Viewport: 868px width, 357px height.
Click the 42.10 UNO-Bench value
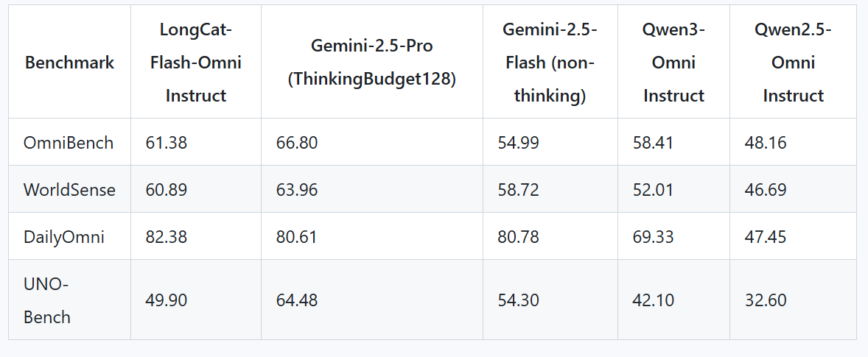[653, 300]
